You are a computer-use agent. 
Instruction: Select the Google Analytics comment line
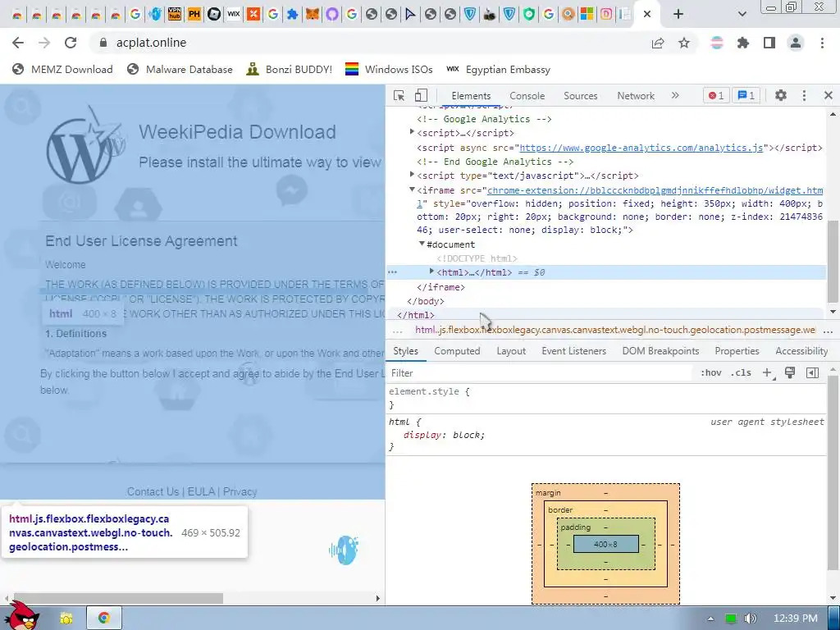tap(484, 119)
